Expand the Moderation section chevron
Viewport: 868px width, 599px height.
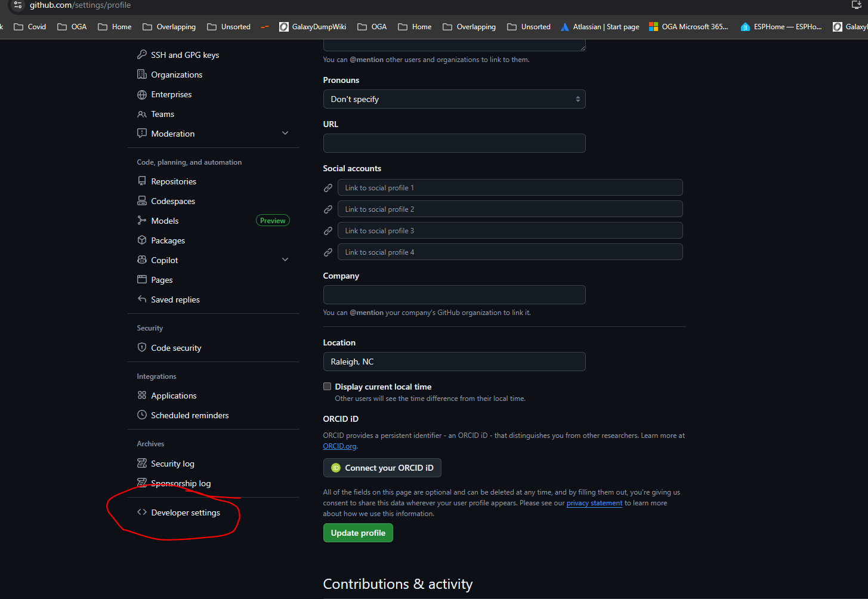pyautogui.click(x=285, y=134)
